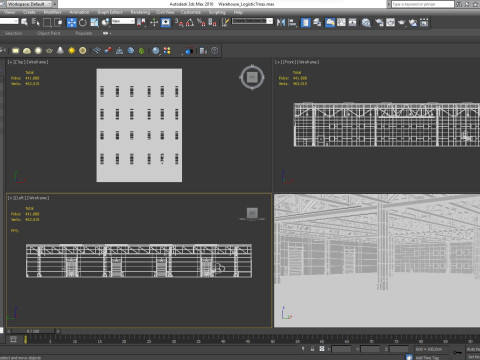Click Render in the Cloud icon
Viewport: 480px width, 360px height.
coord(413,22)
